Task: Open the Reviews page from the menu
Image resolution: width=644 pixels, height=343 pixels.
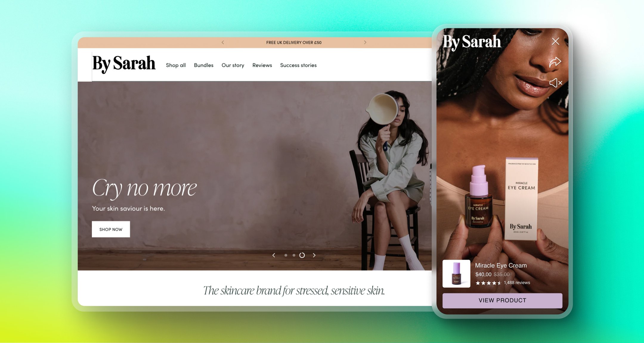Action: [262, 65]
